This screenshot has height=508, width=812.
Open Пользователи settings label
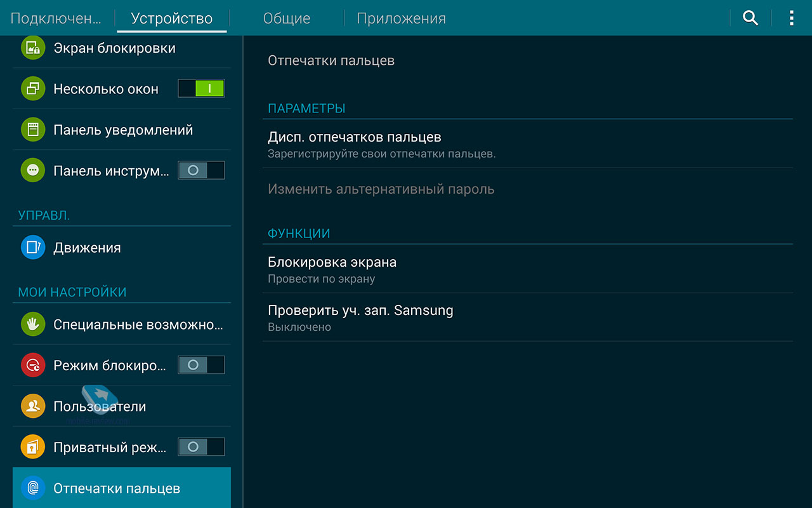click(100, 406)
